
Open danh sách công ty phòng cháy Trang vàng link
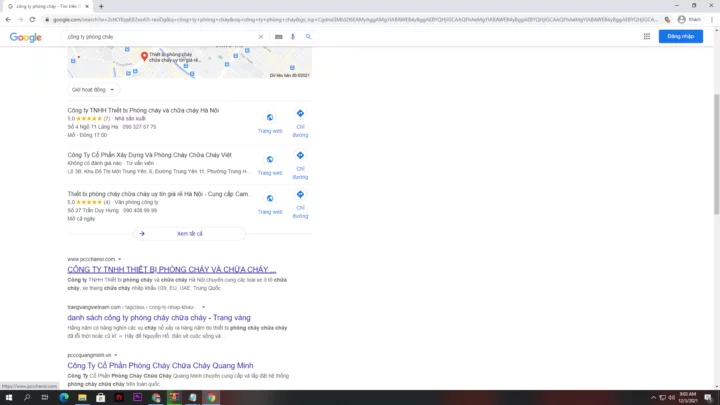[159, 318]
